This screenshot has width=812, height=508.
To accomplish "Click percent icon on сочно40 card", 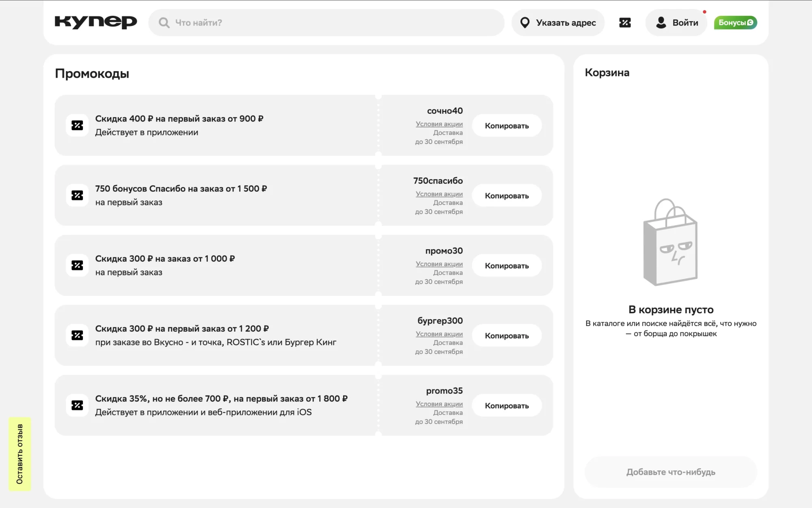I will click(x=77, y=125).
